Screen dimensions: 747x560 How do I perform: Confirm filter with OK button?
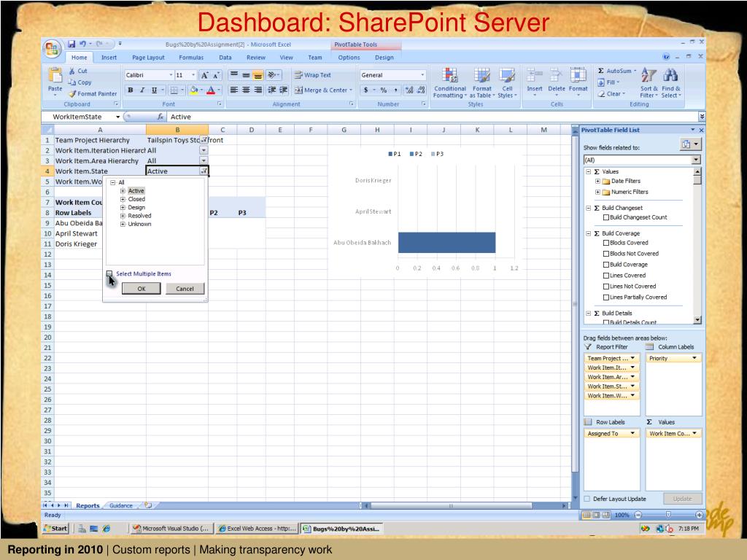coord(142,289)
